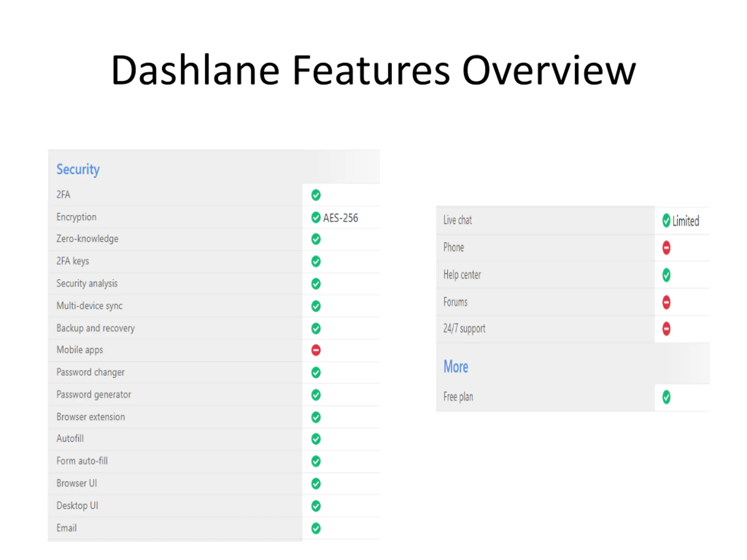Select the check icon in Autofill row
The image size is (747, 560).
pos(316,439)
